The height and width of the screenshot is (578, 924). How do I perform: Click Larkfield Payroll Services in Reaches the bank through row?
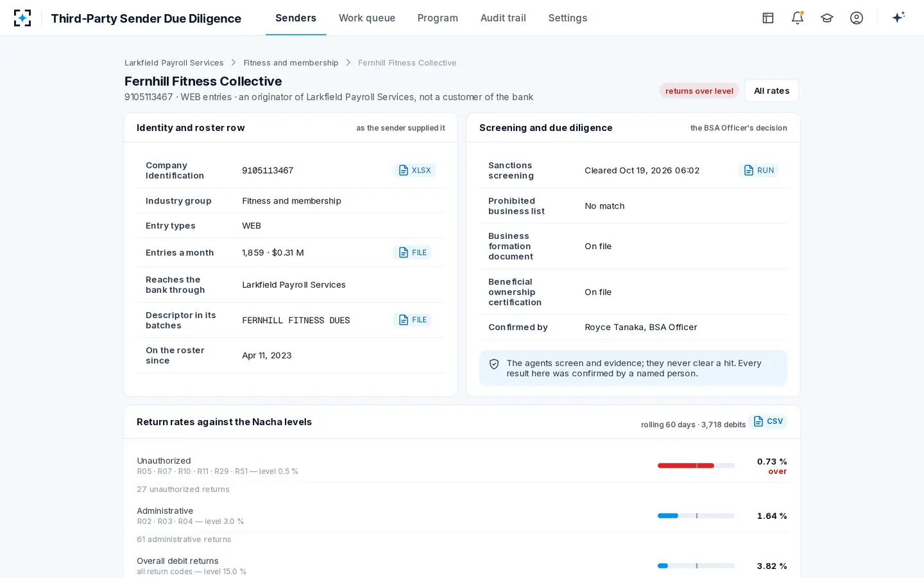pyautogui.click(x=293, y=285)
